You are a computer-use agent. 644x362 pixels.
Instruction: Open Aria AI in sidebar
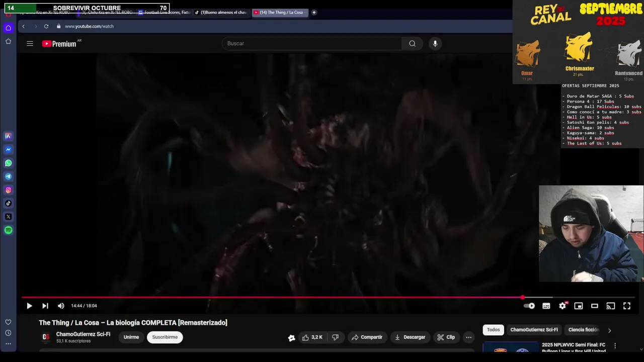click(x=8, y=136)
